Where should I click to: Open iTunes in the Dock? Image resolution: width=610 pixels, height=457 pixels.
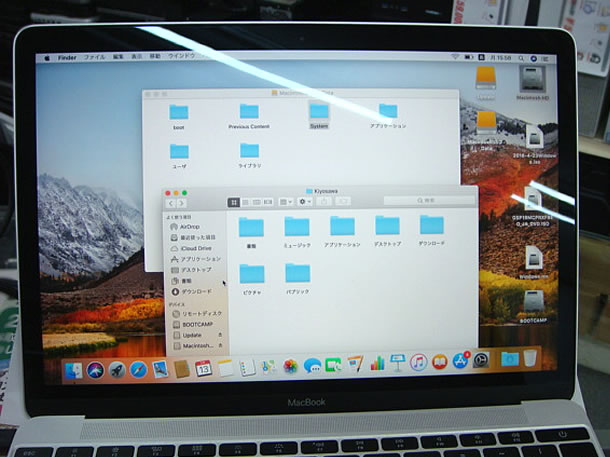point(419,362)
